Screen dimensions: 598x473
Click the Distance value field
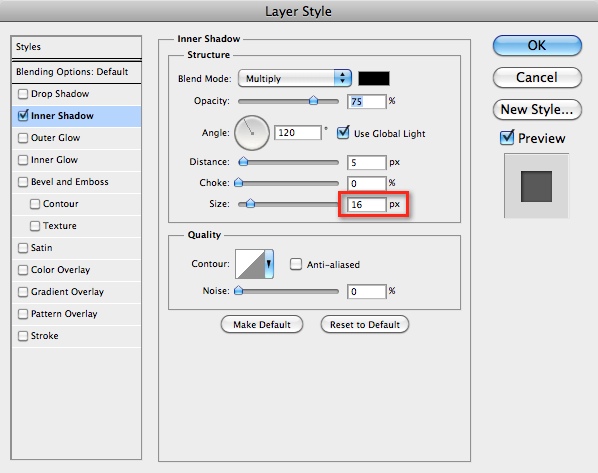367,162
